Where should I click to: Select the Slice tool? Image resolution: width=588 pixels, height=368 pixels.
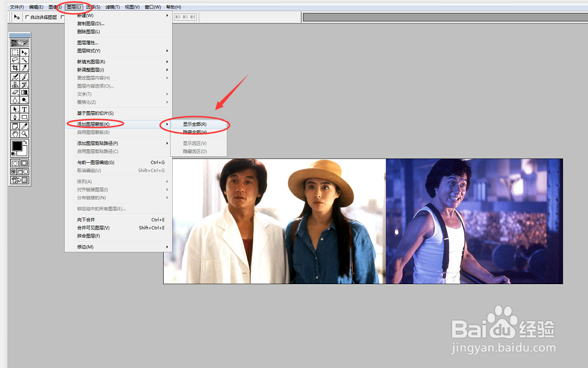pyautogui.click(x=24, y=68)
